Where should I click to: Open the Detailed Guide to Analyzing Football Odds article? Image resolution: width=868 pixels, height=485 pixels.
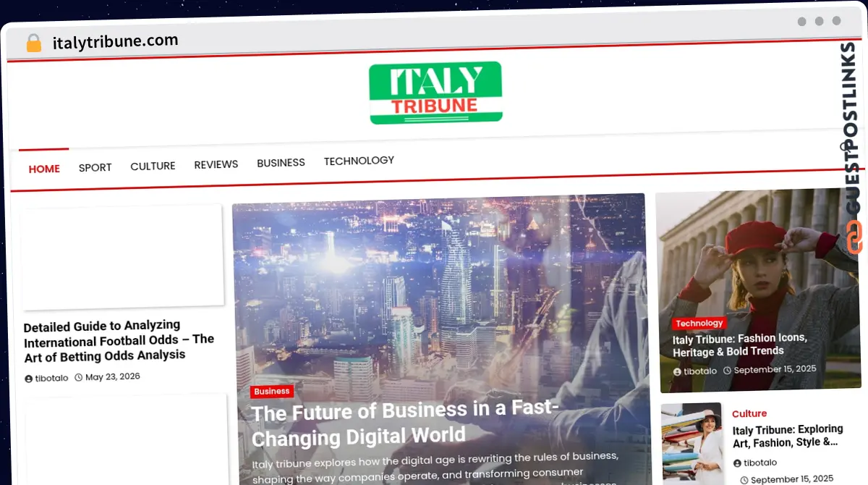[x=119, y=340]
